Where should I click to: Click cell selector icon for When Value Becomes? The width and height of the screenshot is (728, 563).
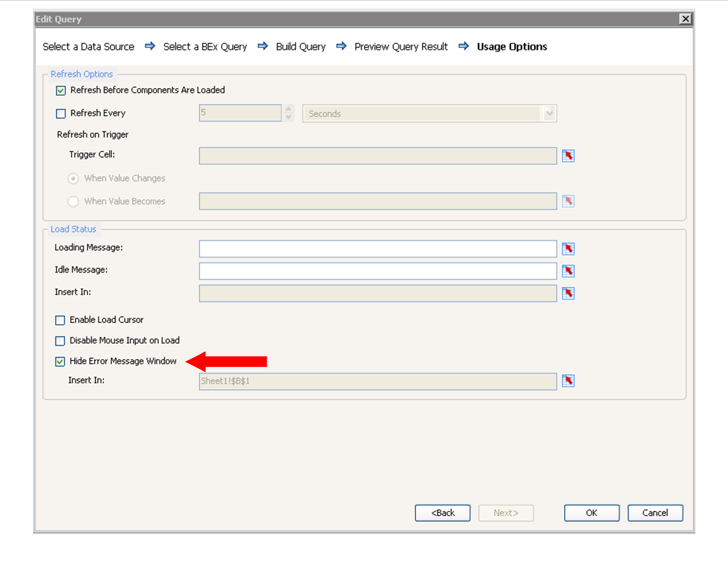568,201
